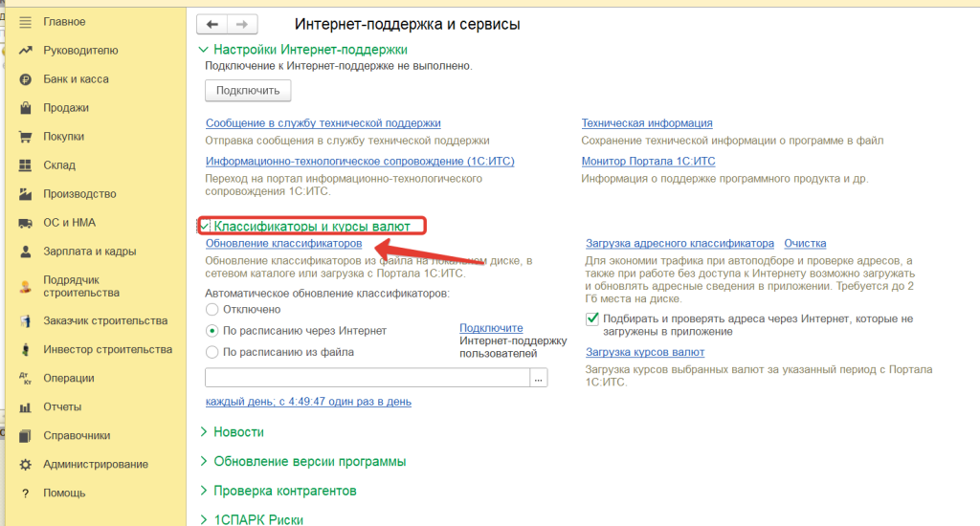Screen dimensions: 980x526
Task: Open Руководителю section via its chart icon
Action: pyautogui.click(x=26, y=50)
